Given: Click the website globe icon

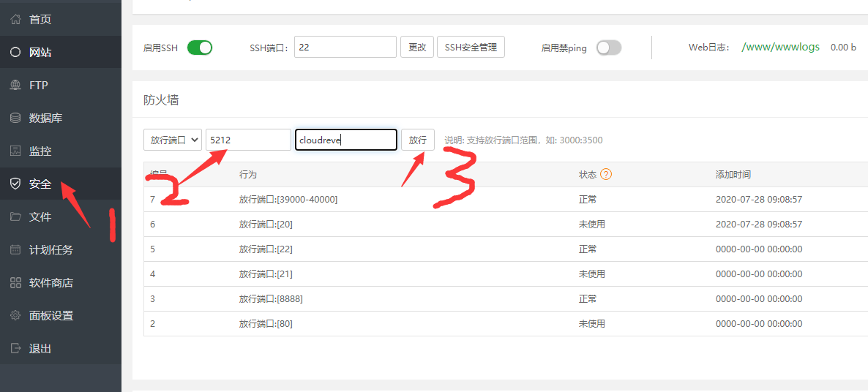Looking at the screenshot, I should click(x=15, y=53).
